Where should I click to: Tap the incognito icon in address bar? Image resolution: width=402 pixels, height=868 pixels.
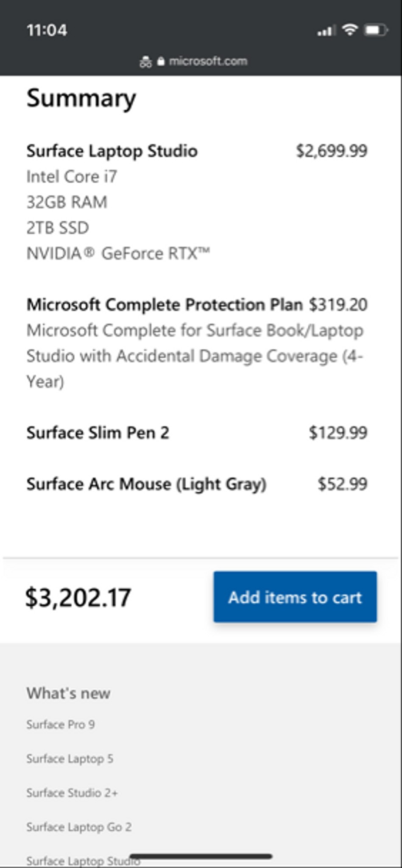pos(145,62)
